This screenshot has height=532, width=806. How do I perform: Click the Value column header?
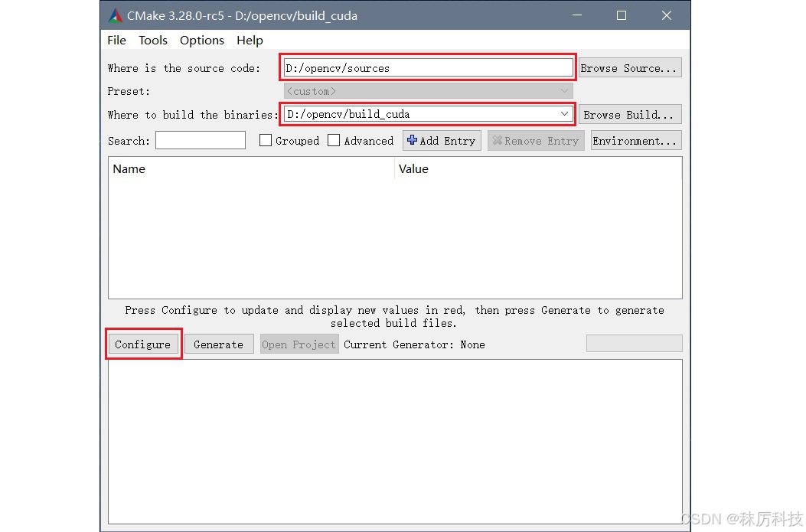click(x=538, y=168)
